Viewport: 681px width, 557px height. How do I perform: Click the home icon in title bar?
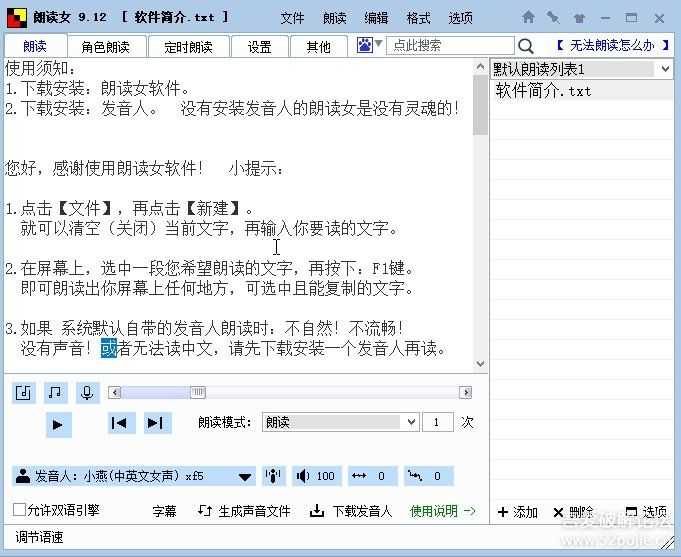coord(528,17)
